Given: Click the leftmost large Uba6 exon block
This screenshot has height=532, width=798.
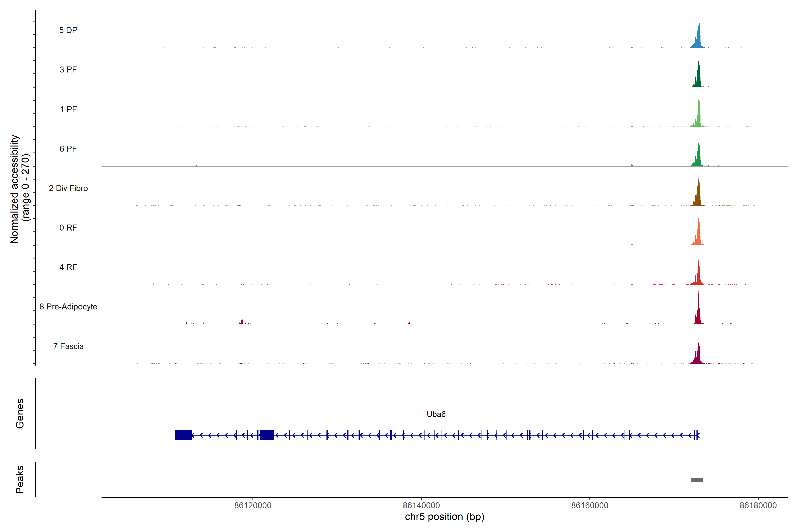Looking at the screenshot, I should [183, 435].
